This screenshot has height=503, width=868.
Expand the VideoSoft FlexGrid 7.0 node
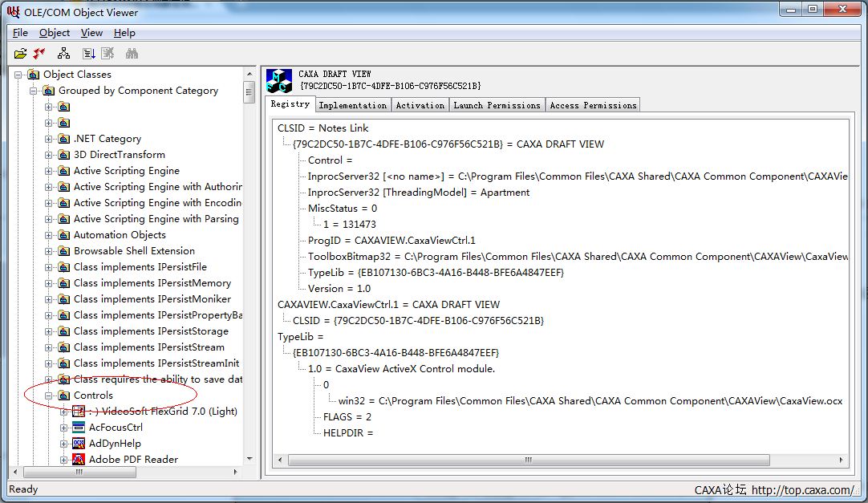(64, 412)
